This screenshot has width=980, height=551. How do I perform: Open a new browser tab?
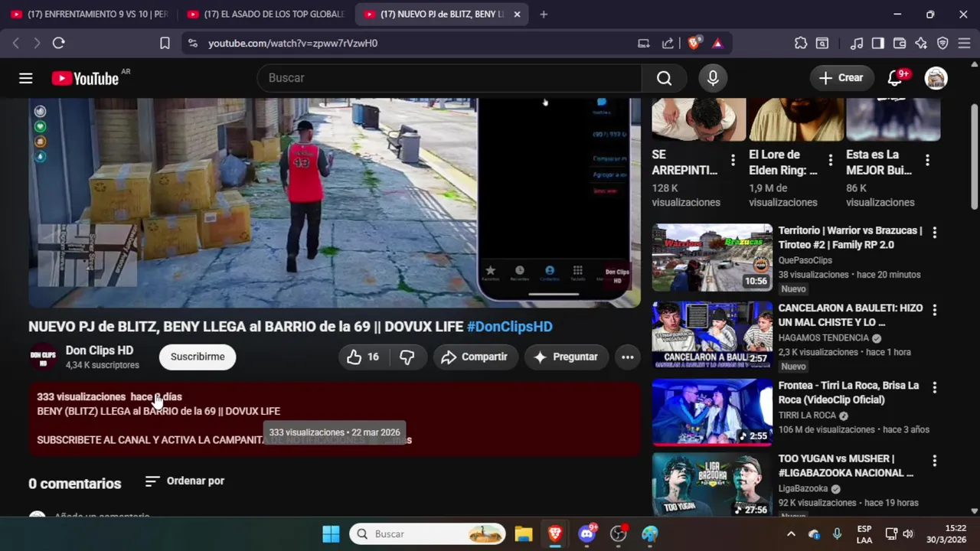coord(544,15)
